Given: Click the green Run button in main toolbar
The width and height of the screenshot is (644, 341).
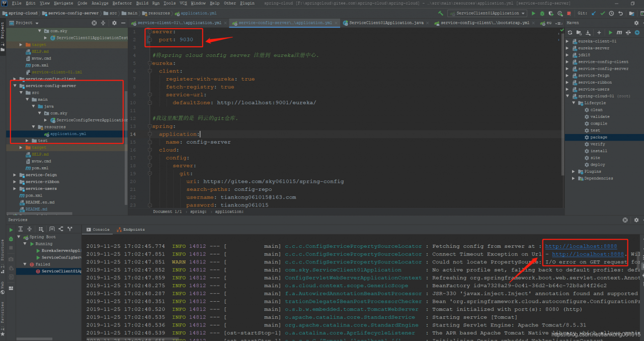Looking at the screenshot, I should (x=534, y=13).
